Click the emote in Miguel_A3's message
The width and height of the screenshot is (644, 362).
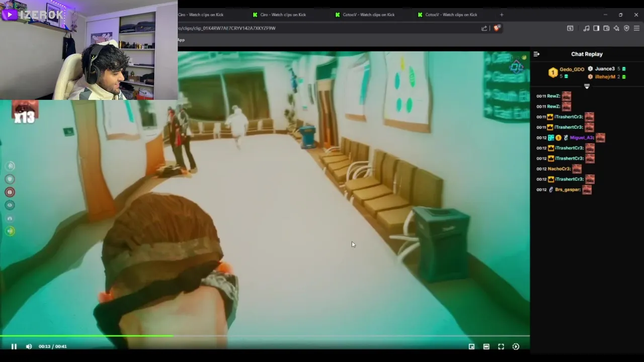[x=600, y=138]
